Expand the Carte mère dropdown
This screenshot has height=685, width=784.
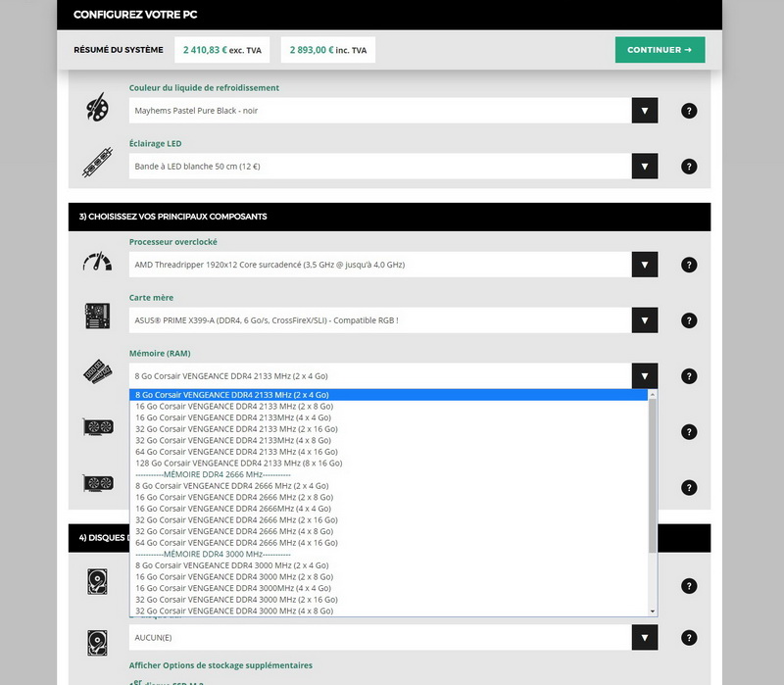(645, 320)
